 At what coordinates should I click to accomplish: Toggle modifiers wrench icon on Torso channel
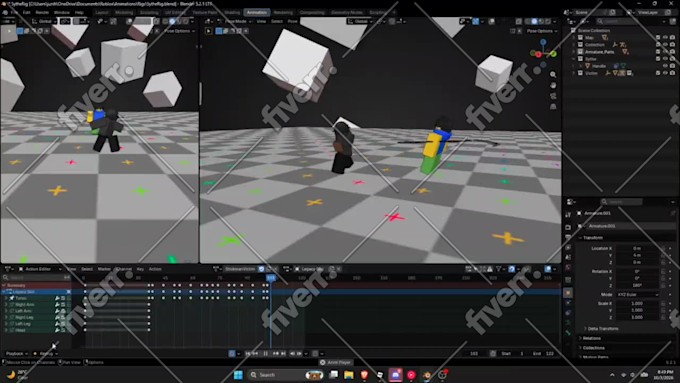[57, 298]
